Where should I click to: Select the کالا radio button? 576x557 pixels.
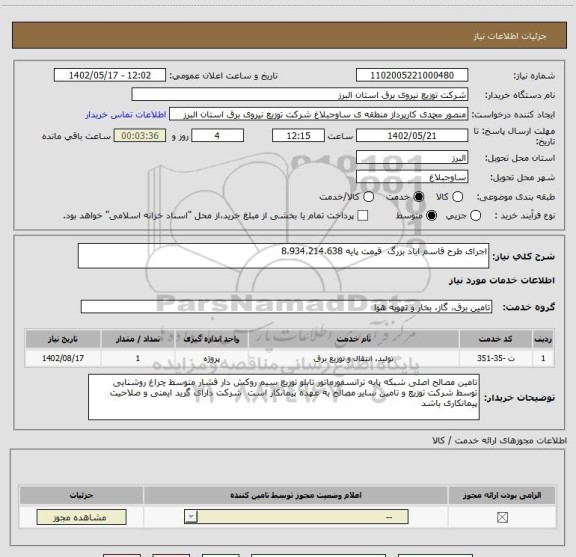pos(457,197)
